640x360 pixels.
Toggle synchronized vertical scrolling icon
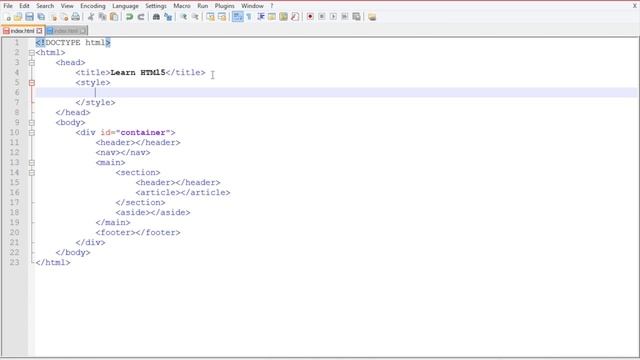[210, 17]
